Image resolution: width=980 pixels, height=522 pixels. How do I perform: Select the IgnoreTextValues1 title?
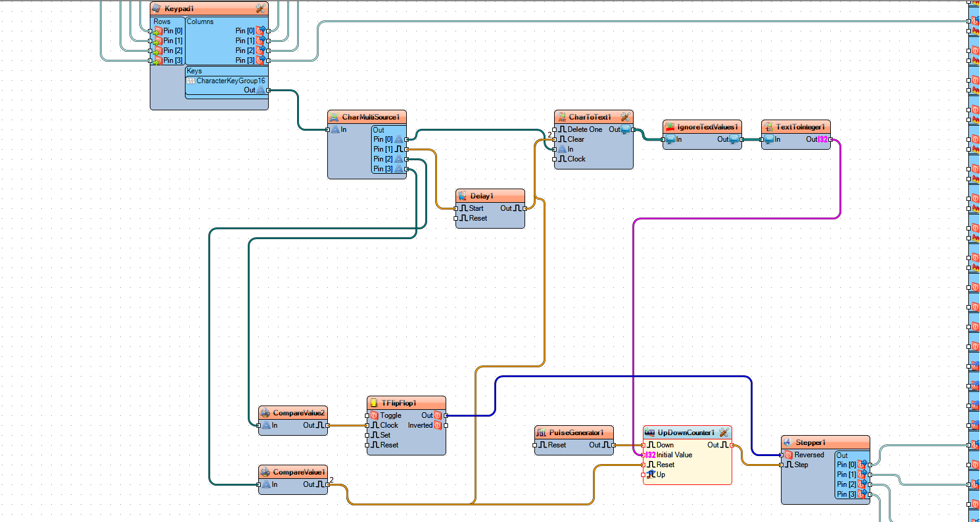tap(708, 127)
